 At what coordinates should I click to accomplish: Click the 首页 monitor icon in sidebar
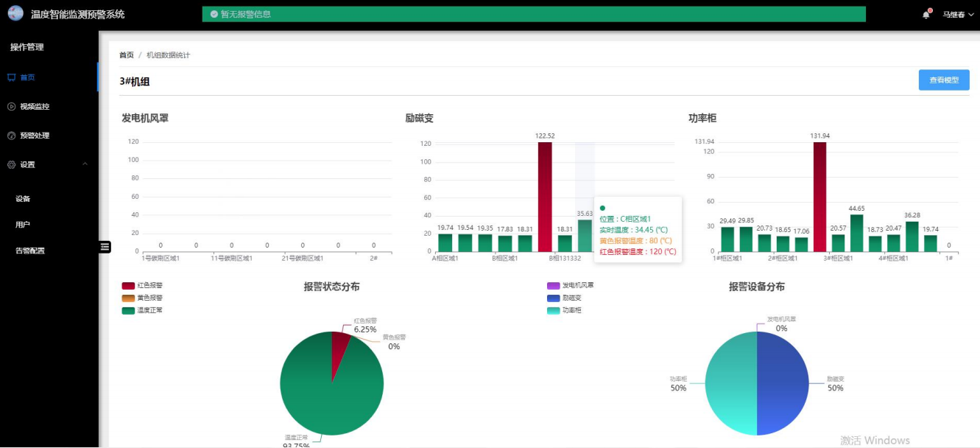11,77
